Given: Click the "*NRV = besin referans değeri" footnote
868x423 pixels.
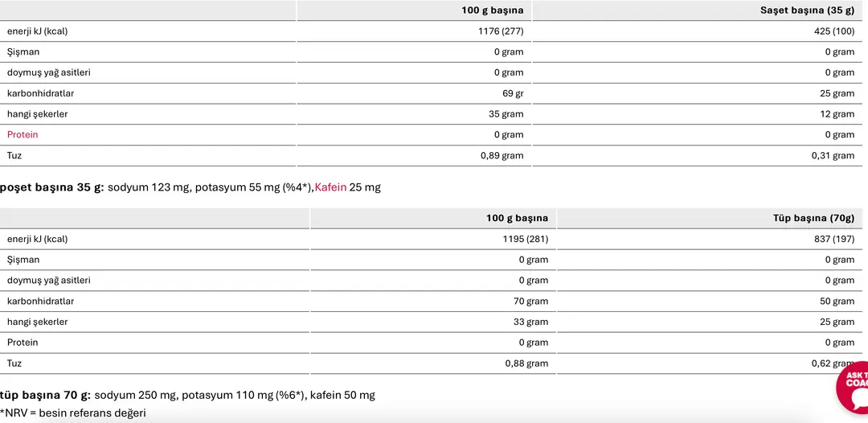Looking at the screenshot, I should pyautogui.click(x=73, y=413).
